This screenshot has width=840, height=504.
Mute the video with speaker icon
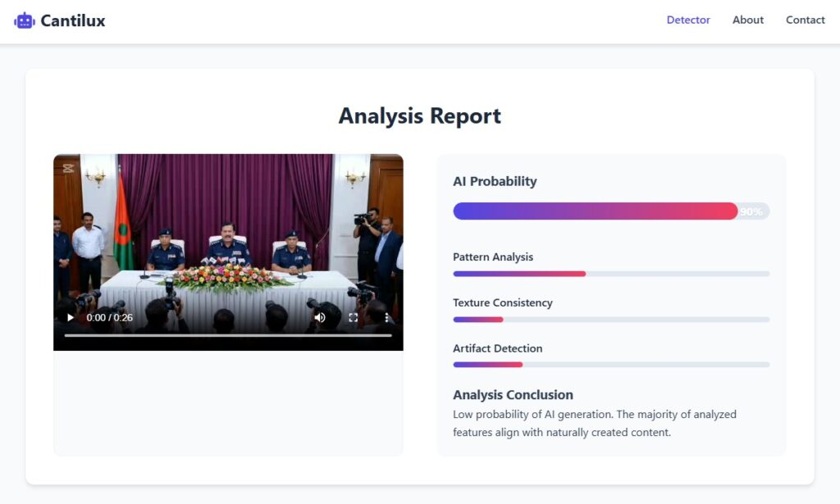(x=320, y=317)
